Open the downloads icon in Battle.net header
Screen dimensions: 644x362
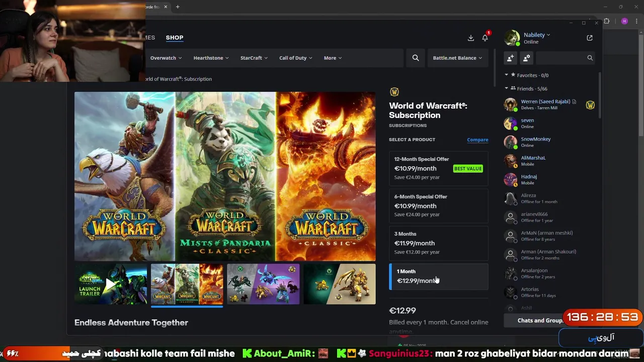(471, 38)
